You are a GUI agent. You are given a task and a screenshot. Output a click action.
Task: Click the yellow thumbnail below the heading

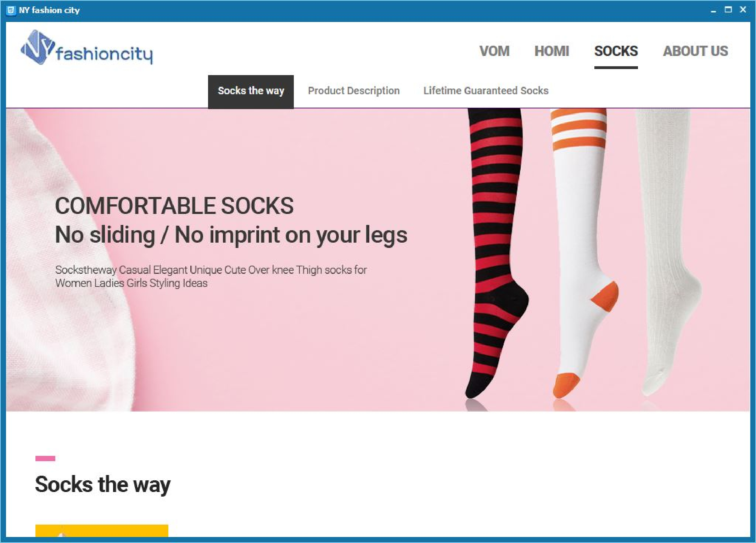pyautogui.click(x=102, y=531)
